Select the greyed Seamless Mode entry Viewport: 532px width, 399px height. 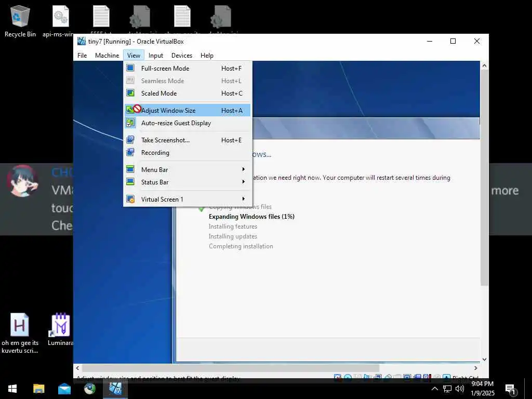pos(187,81)
